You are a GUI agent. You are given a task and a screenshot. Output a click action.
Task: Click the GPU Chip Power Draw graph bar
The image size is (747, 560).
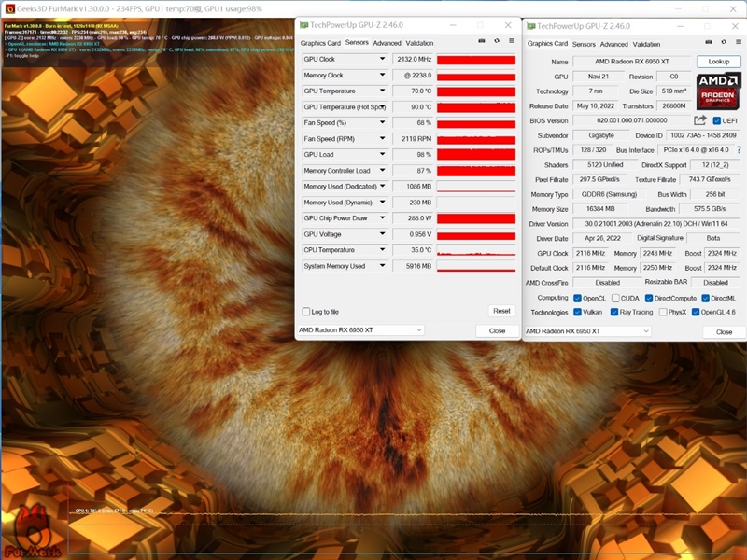tap(476, 218)
